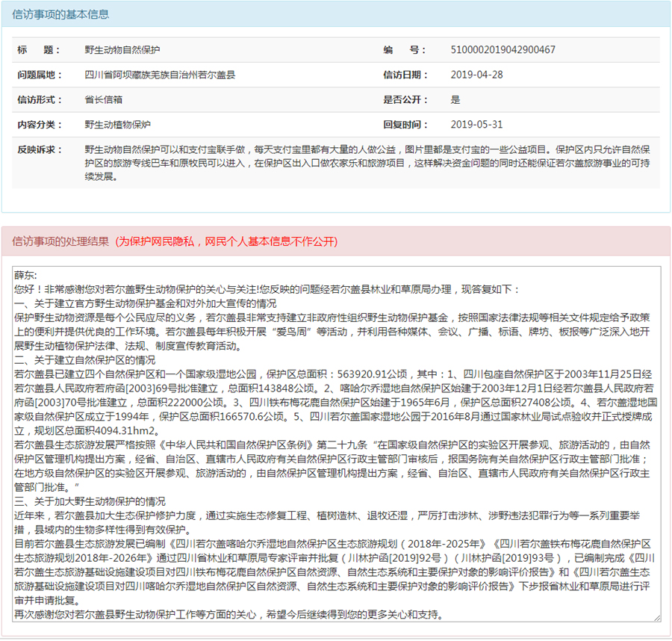Click section heading 二、关于建立自然保护区的情况
The width and height of the screenshot is (672, 641).
click(x=85, y=360)
